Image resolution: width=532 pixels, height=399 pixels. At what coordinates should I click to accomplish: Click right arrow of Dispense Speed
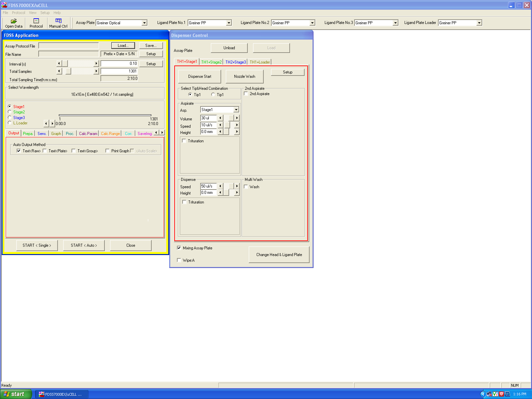[x=237, y=186]
